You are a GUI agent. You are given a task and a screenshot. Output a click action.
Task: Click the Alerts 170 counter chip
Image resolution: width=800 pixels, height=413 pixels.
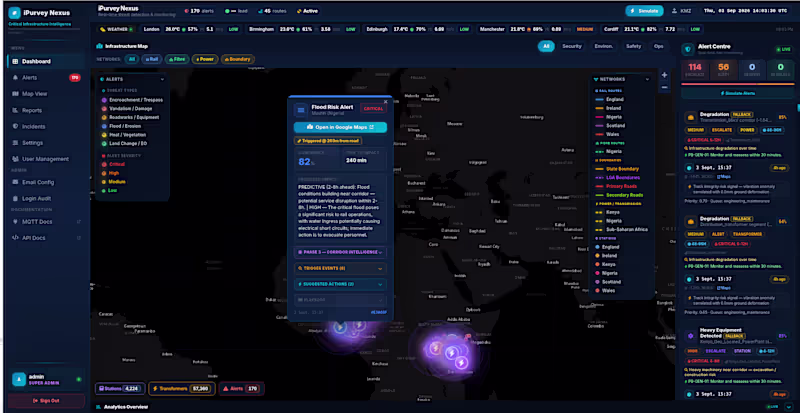pyautogui.click(x=242, y=389)
